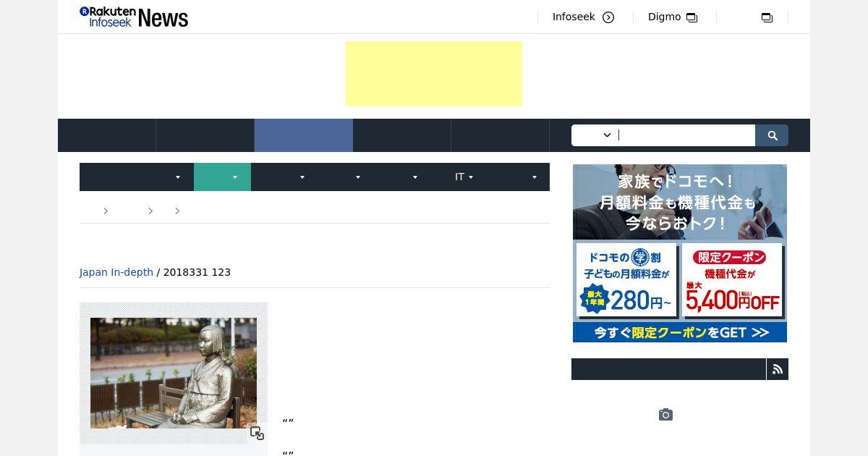Open the Infoseek circled arrow icon

pyautogui.click(x=608, y=17)
